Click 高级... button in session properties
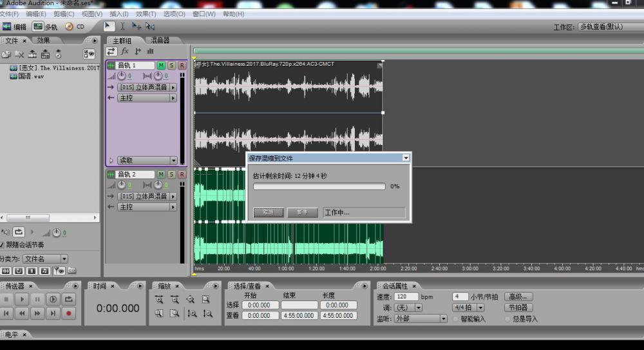This screenshot has width=644, height=350. (x=518, y=297)
